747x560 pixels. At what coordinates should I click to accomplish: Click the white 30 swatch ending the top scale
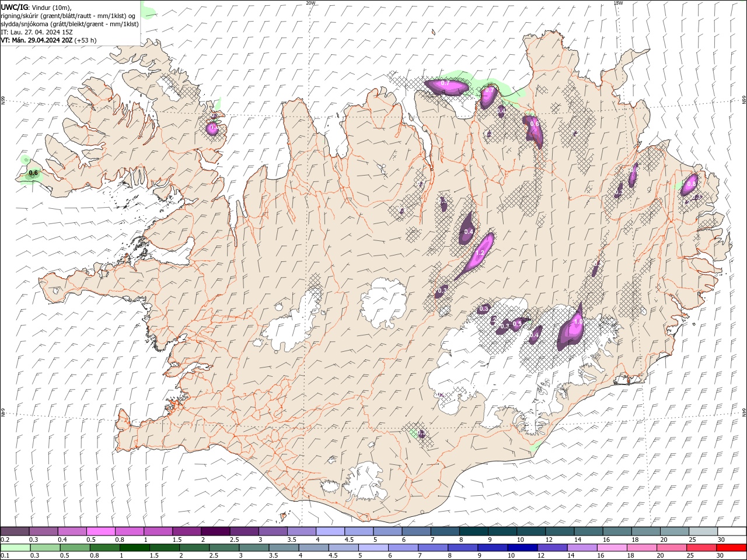click(x=732, y=531)
